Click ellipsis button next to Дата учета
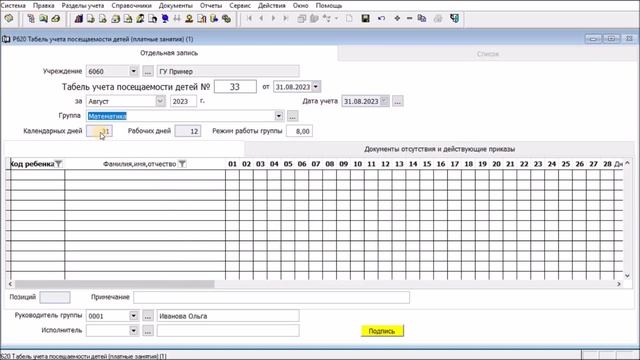This screenshot has height=360, width=640. click(398, 101)
